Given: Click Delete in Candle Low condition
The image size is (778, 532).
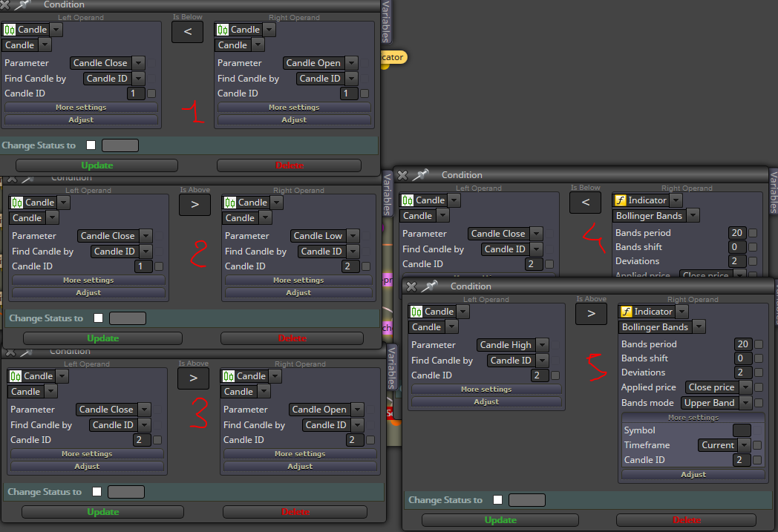Looking at the screenshot, I should 292,338.
